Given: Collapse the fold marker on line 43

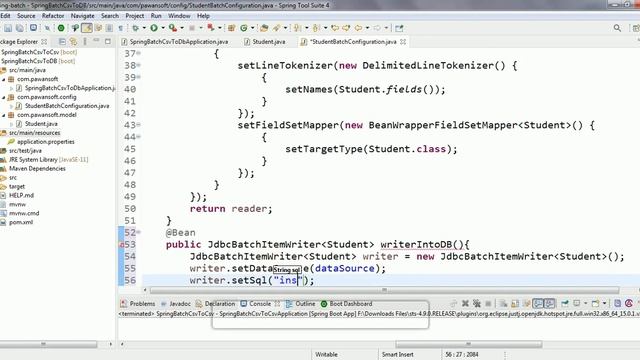Looking at the screenshot, I should click(x=139, y=125).
